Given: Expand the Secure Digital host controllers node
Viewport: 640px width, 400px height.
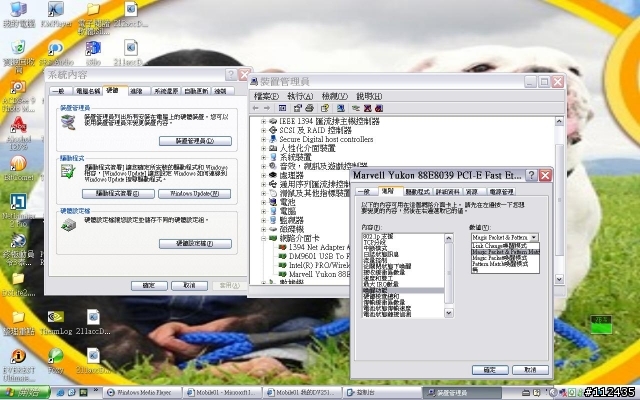Looking at the screenshot, I should click(263, 139).
